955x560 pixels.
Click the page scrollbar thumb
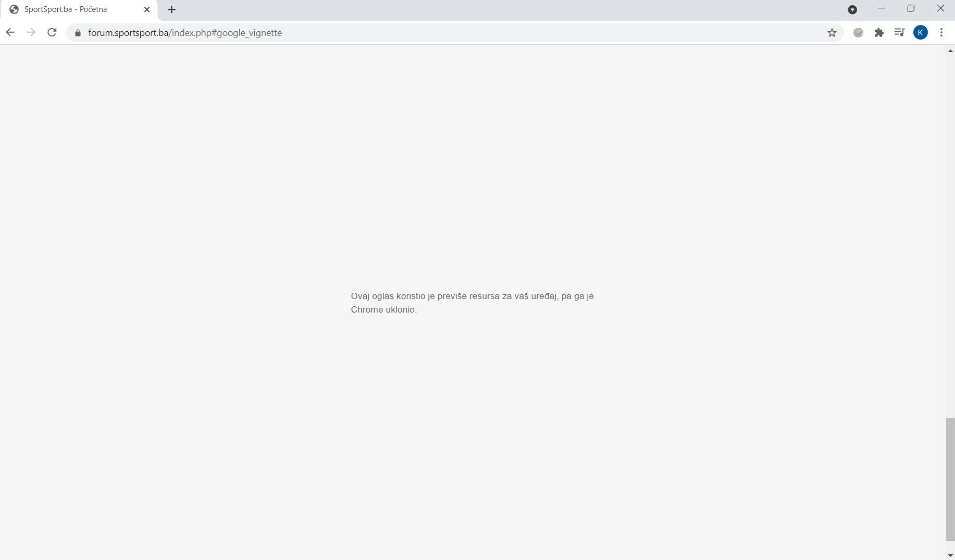coord(950,480)
